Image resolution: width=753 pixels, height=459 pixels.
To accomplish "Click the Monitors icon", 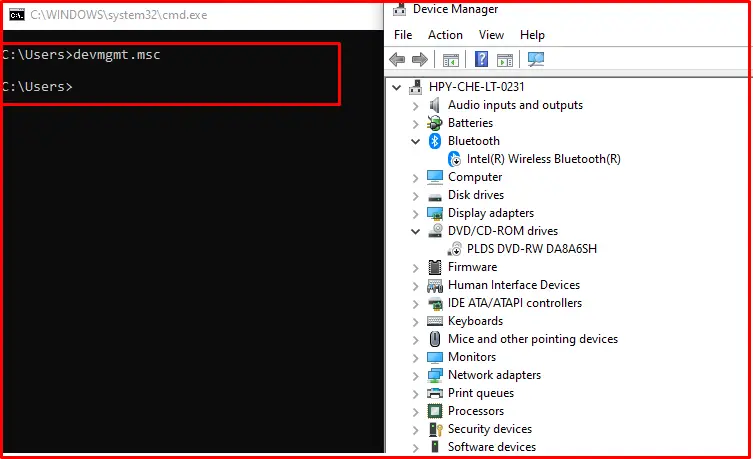I will (435, 357).
